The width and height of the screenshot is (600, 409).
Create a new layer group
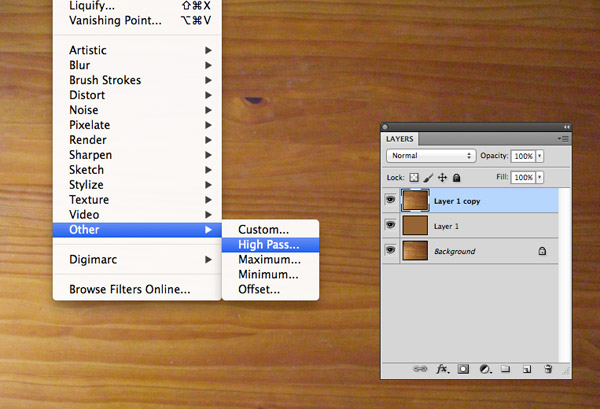click(505, 369)
